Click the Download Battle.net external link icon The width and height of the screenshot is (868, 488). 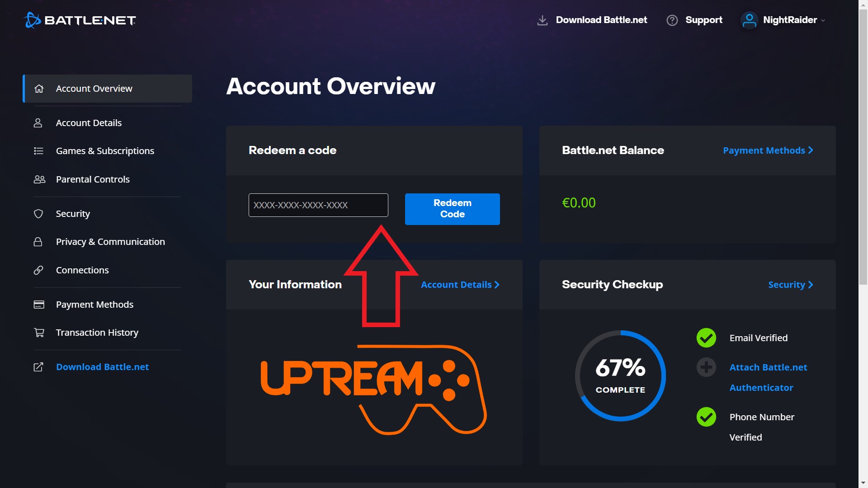(x=38, y=366)
